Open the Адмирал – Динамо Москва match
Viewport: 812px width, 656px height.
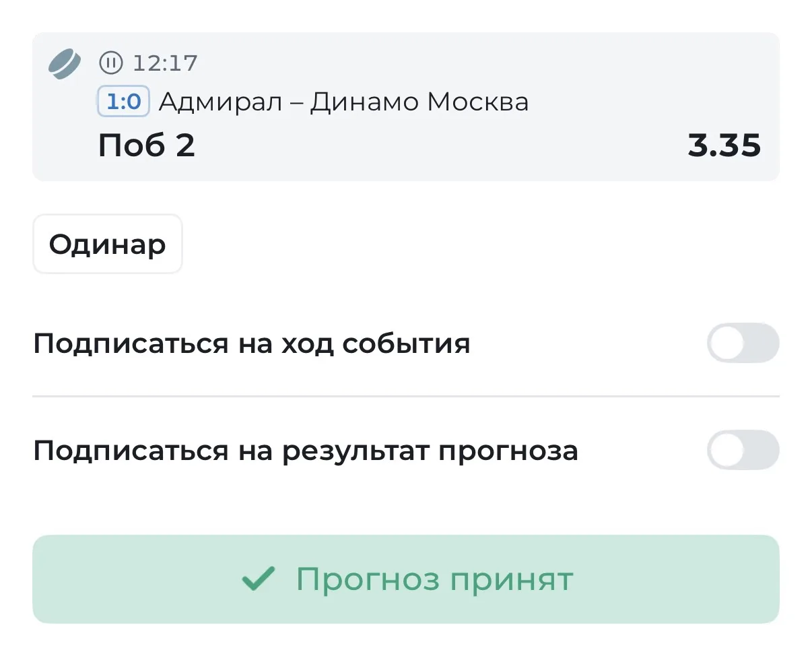click(343, 102)
